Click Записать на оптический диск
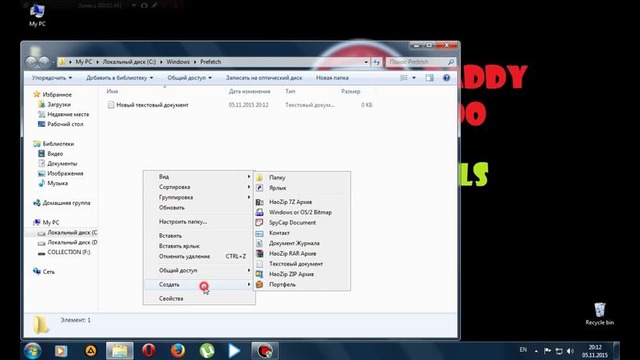640x360 pixels. [x=264, y=78]
